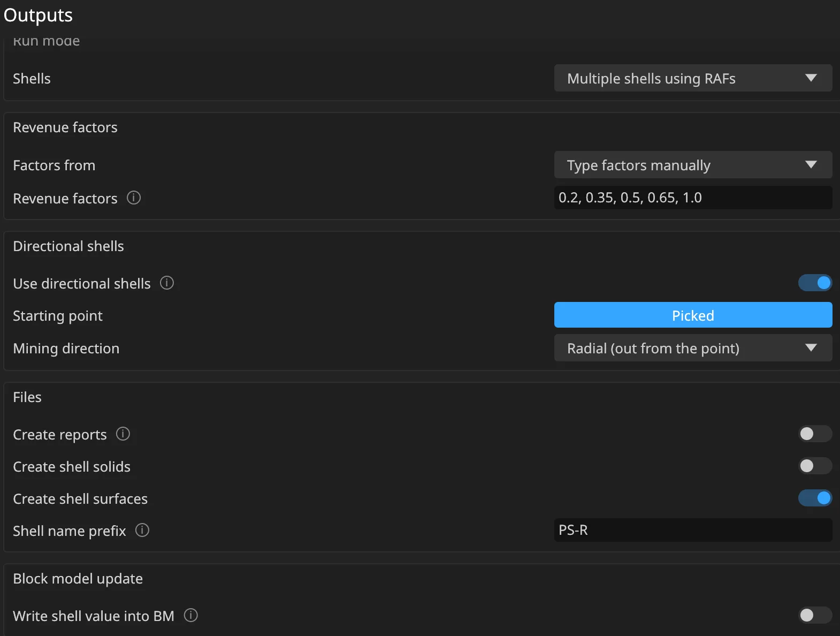Show info for Use directional shells
Screen dimensions: 840x636
[167, 283]
